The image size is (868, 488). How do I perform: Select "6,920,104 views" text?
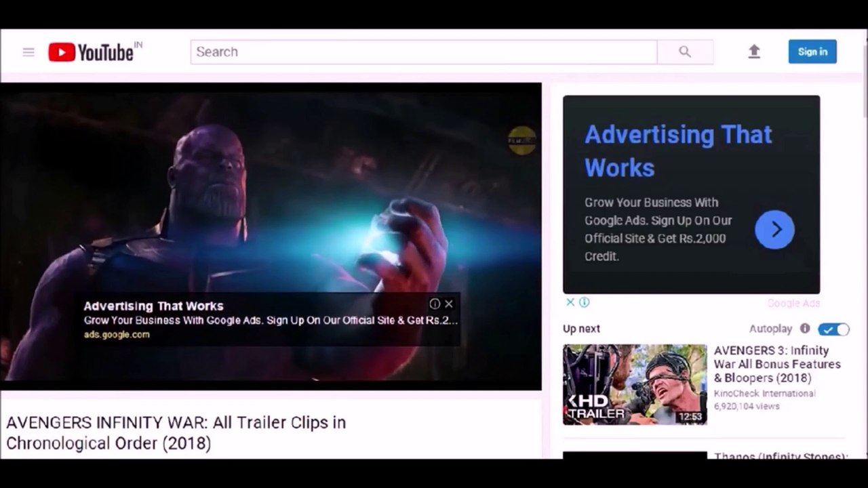pos(747,407)
